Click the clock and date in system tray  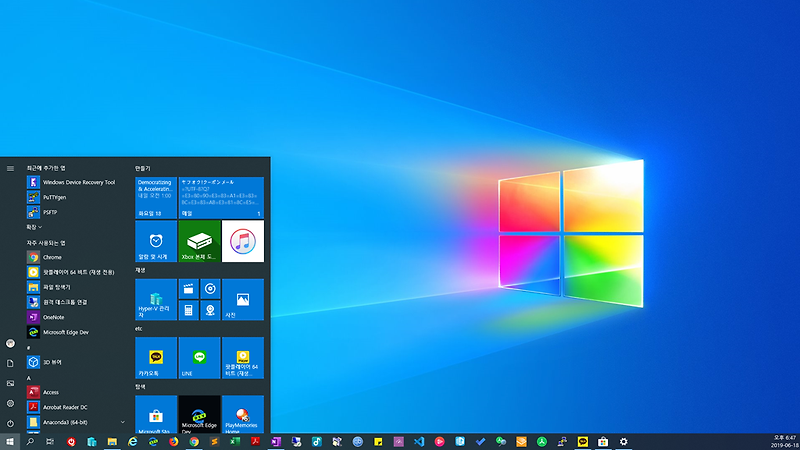pos(786,442)
